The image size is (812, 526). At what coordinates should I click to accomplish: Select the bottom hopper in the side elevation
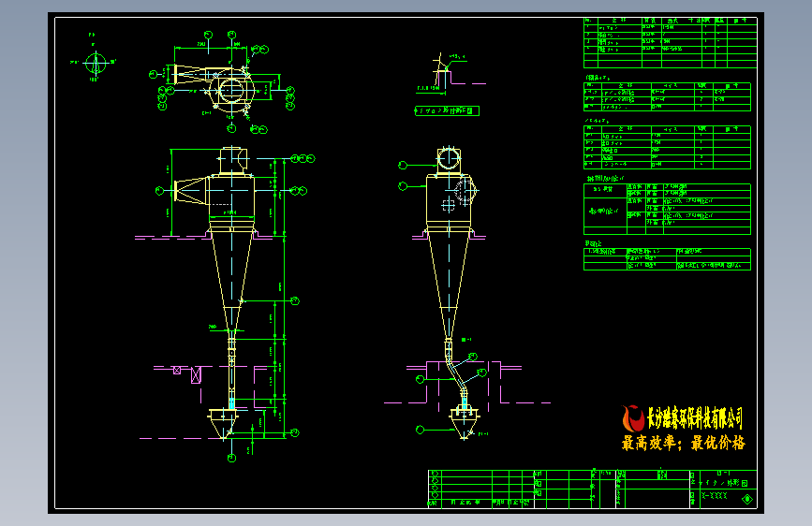click(x=465, y=423)
